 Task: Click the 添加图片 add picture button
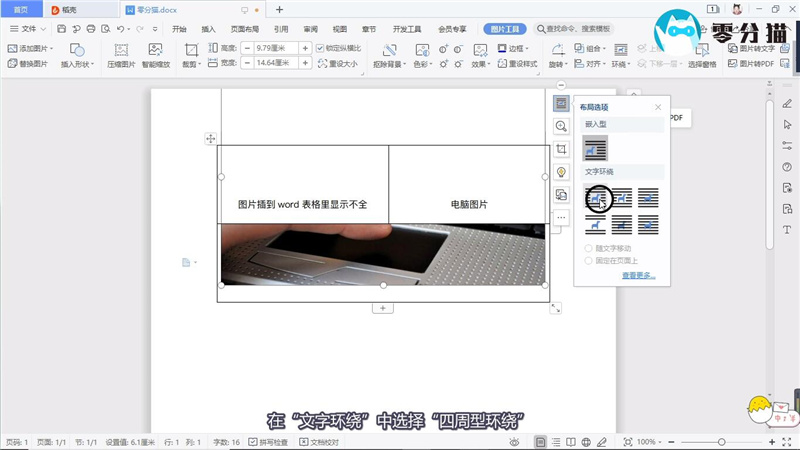click(31, 48)
